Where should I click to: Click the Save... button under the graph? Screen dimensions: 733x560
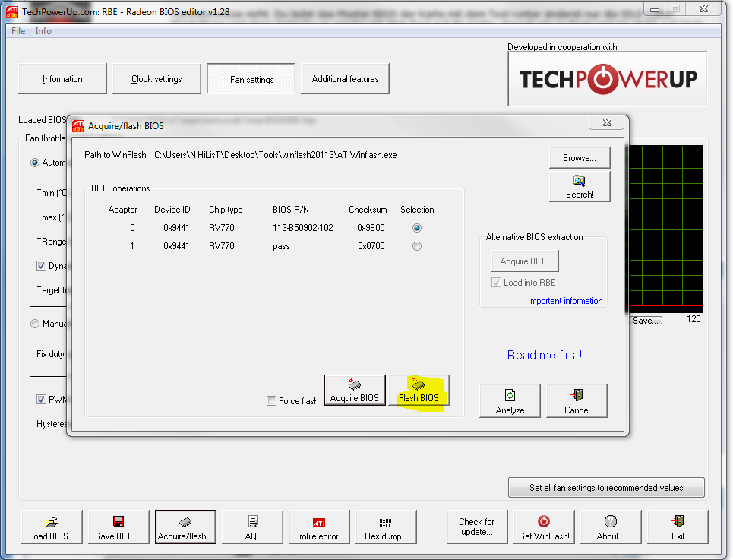(x=646, y=320)
